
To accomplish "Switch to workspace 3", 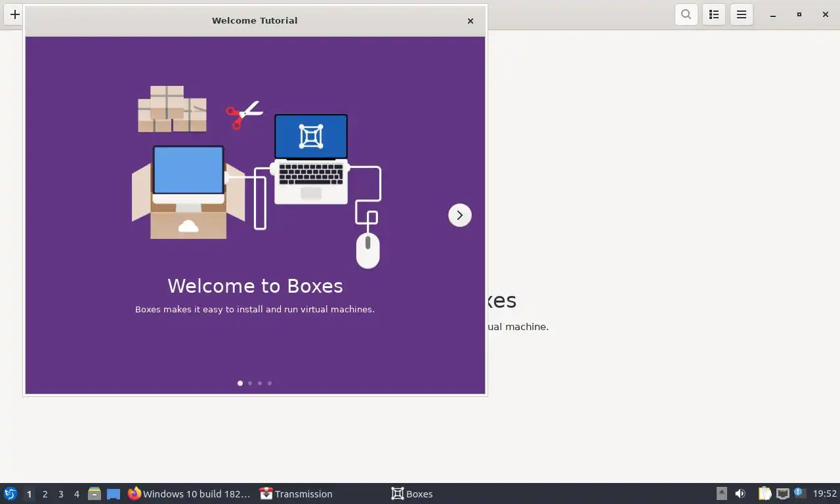I will [x=60, y=494].
